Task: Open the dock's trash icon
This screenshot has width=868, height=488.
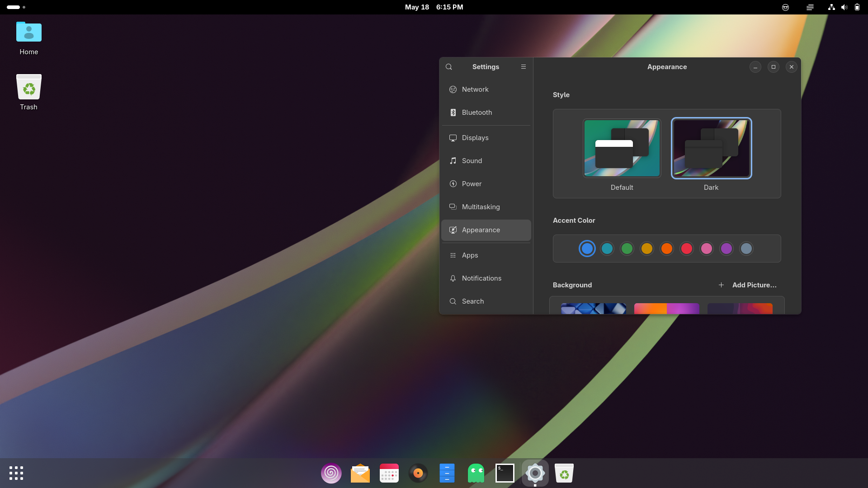Action: pyautogui.click(x=564, y=473)
